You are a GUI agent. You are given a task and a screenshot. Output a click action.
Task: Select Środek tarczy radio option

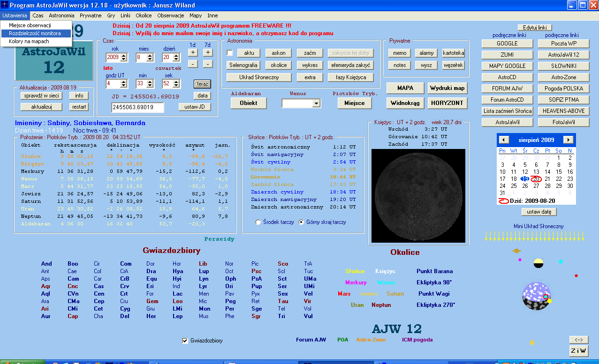(x=258, y=222)
